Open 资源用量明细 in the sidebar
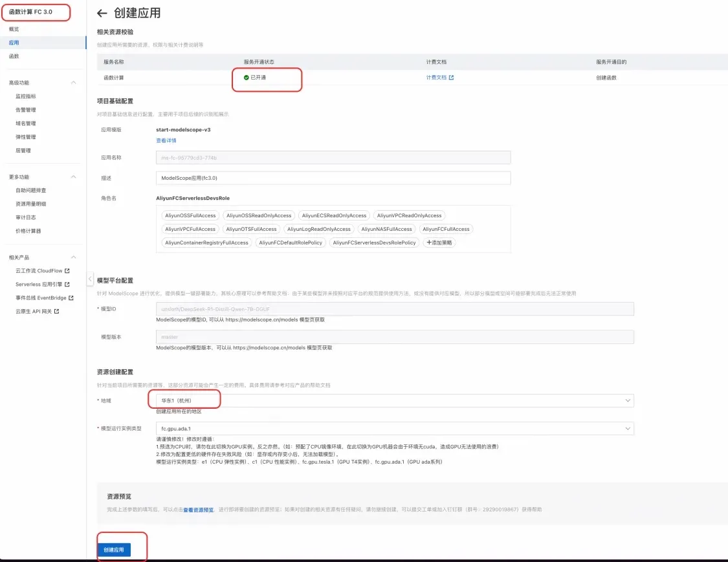 [x=30, y=204]
